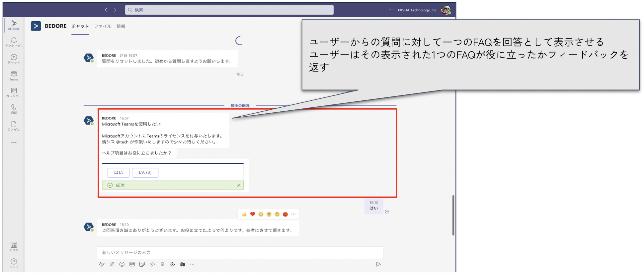Go back with the left arrow
This screenshot has width=644, height=274.
(106, 10)
